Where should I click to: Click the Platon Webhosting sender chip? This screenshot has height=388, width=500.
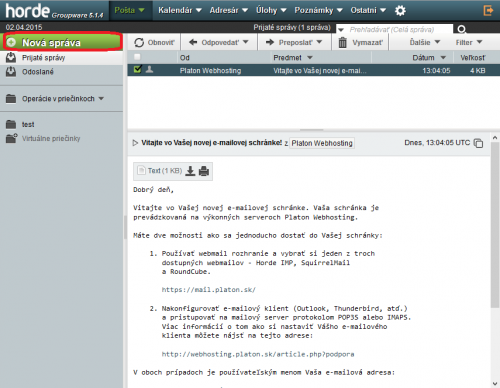pyautogui.click(x=322, y=143)
